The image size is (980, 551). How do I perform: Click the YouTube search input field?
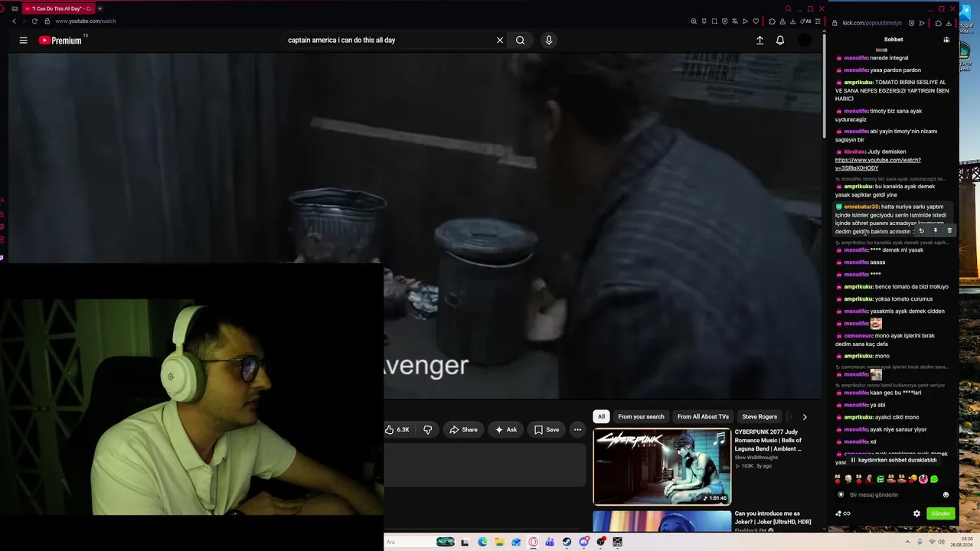click(x=389, y=41)
